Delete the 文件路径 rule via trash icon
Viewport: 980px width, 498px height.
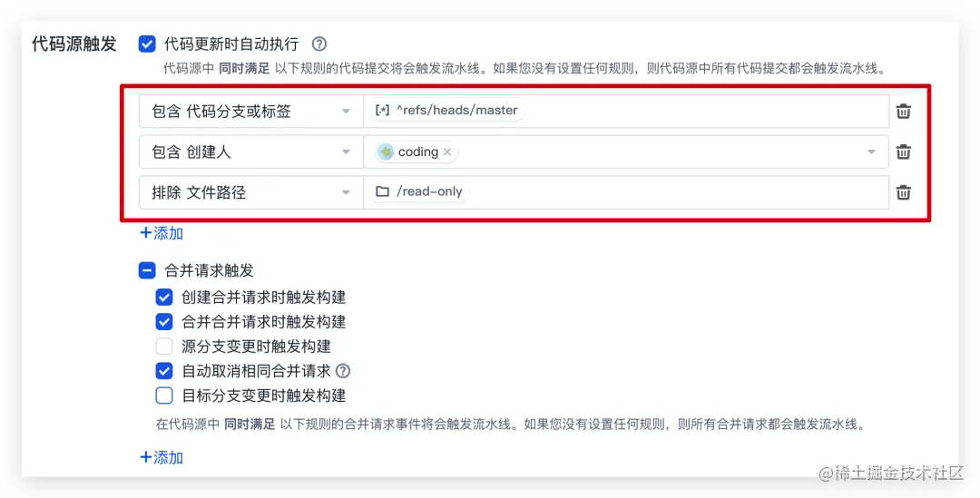(903, 192)
